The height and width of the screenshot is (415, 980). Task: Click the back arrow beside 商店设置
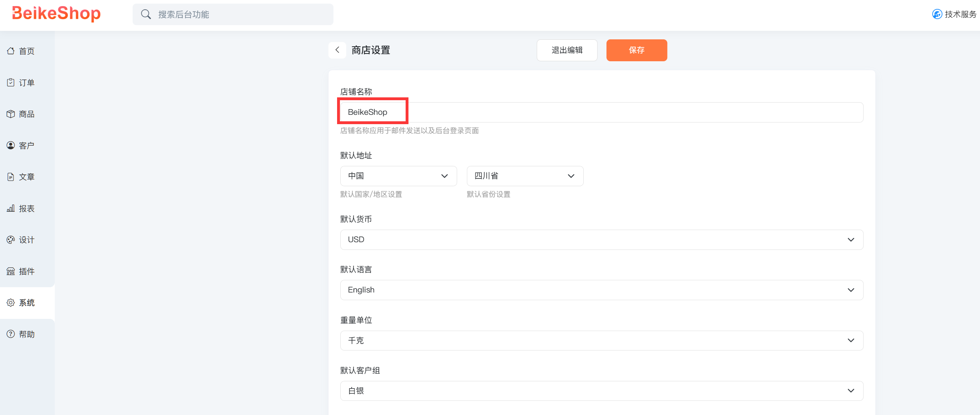click(337, 50)
